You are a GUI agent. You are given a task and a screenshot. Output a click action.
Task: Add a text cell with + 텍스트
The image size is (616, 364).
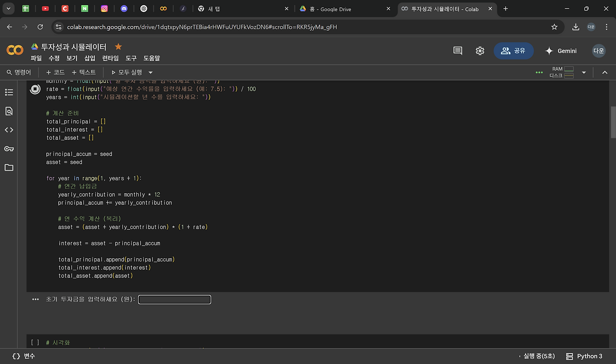point(84,72)
